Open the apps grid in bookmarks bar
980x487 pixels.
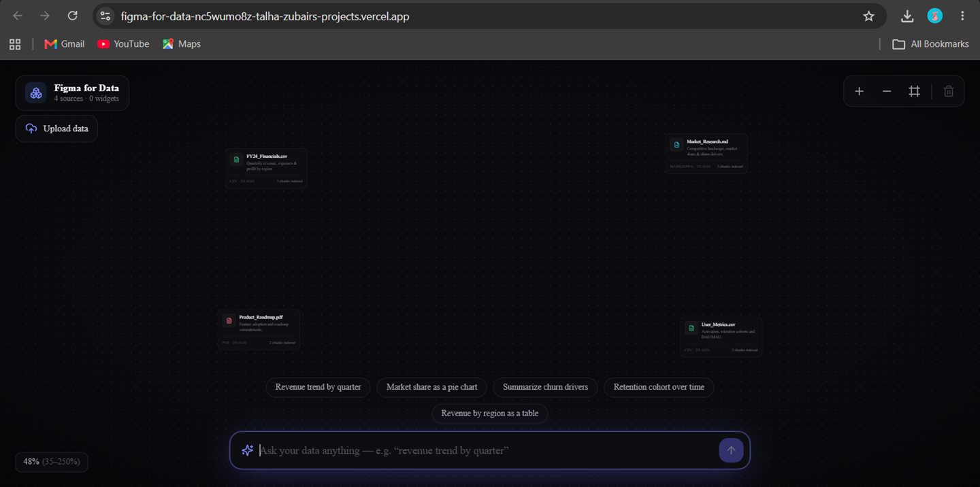click(x=15, y=44)
